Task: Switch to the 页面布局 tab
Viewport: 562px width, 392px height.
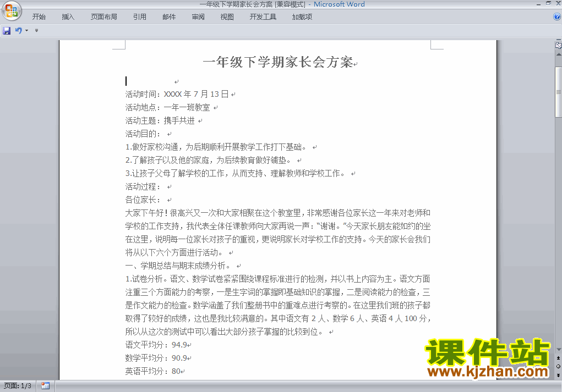Action: 104,17
